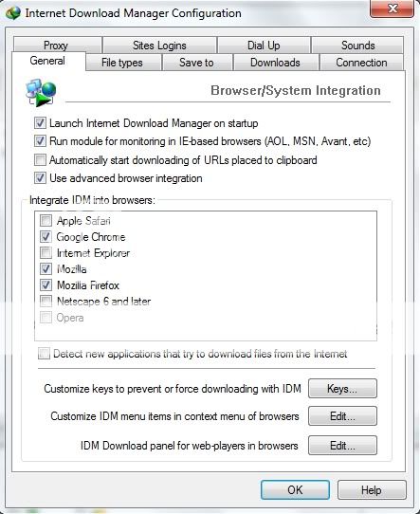Viewport: 420px width, 514px height.
Task: Close the configuration dialog window
Action: point(392,9)
